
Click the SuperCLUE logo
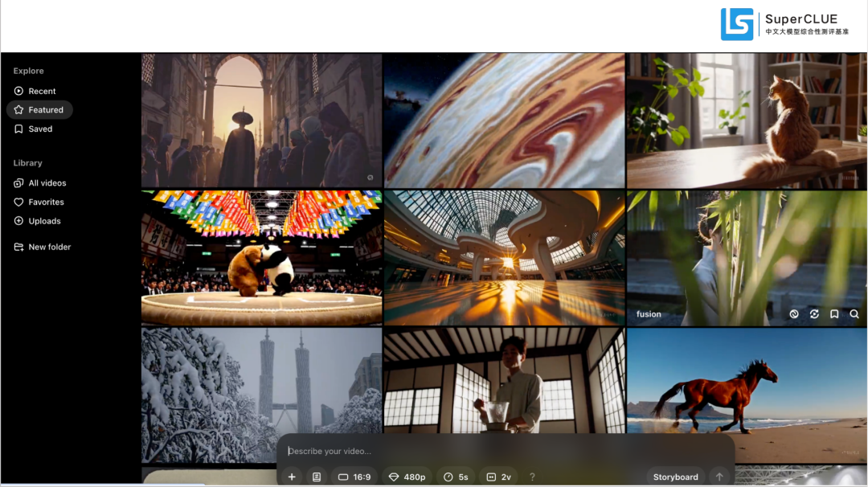click(x=784, y=24)
